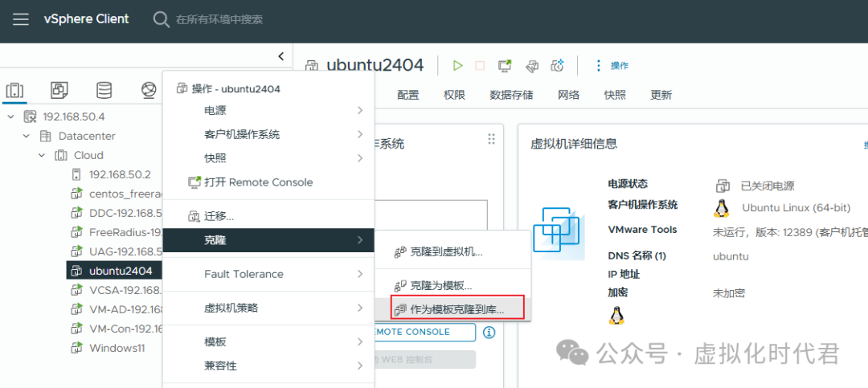Viewport: 868px width, 388px height.
Task: Click info icon next to Remote Console
Action: (x=489, y=332)
